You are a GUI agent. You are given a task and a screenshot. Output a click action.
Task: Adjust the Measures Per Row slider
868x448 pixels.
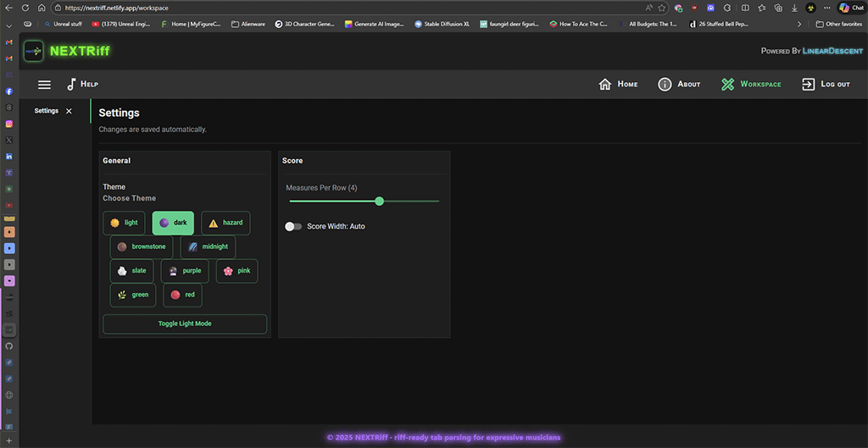(379, 201)
